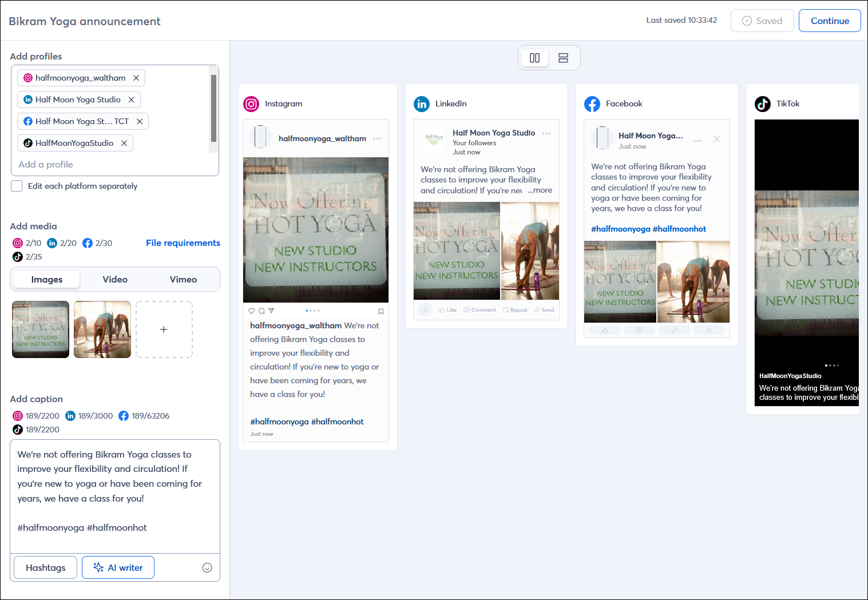Open the ellipsis menu on the Instagram preview

coord(377,138)
